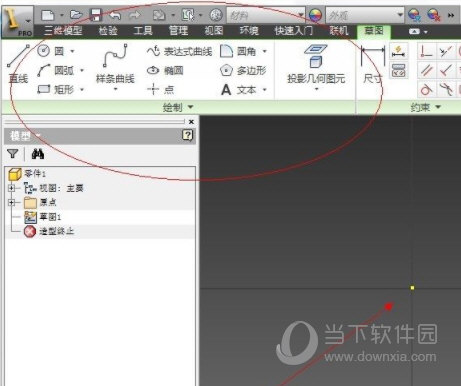Select the 直线 line tool
The width and height of the screenshot is (461, 386).
pyautogui.click(x=19, y=63)
